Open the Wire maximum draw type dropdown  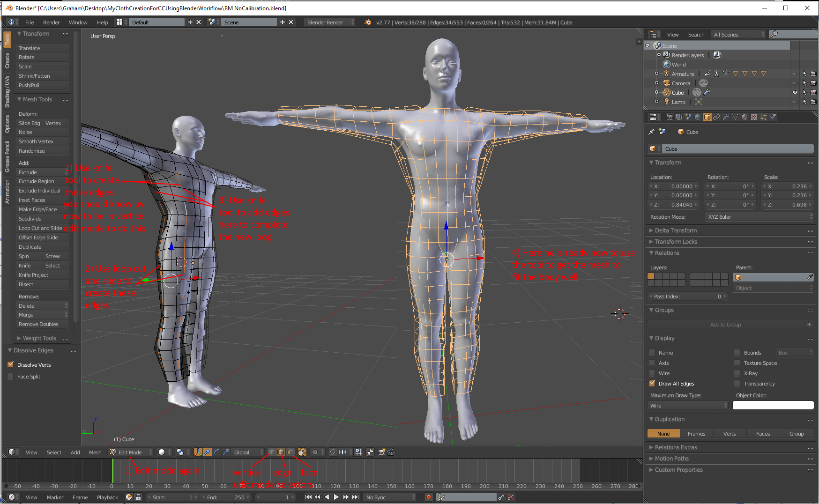(x=688, y=405)
